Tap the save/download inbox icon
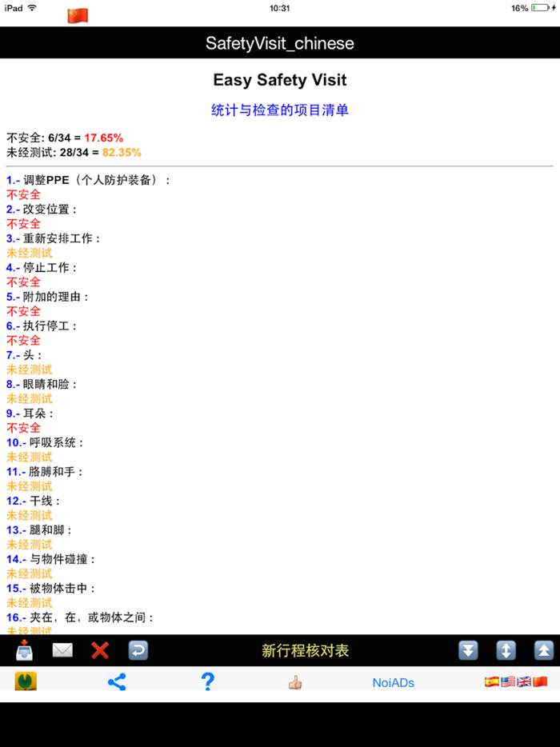 [24, 650]
